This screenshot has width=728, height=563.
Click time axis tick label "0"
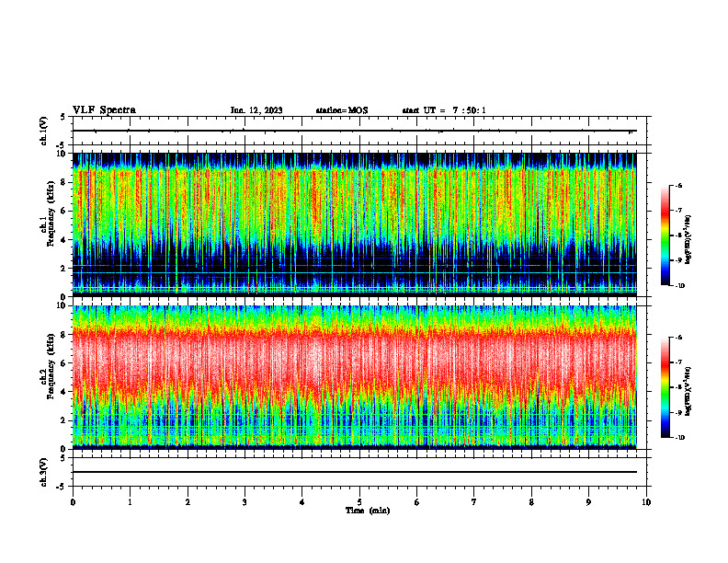[x=73, y=502]
